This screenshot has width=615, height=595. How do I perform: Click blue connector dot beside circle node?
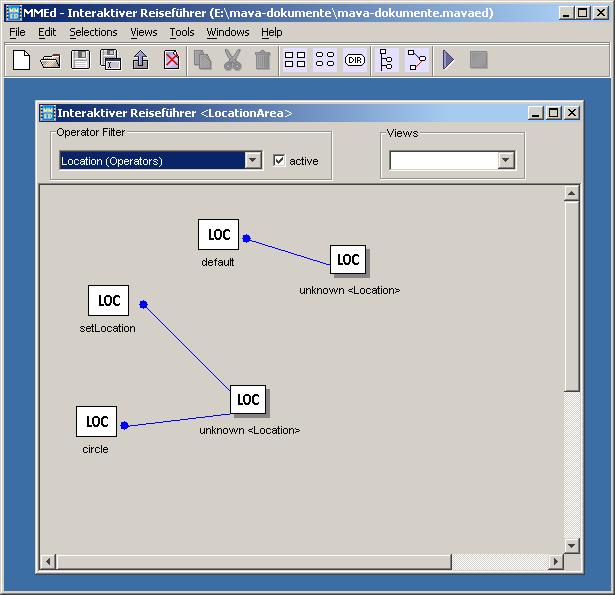[124, 425]
